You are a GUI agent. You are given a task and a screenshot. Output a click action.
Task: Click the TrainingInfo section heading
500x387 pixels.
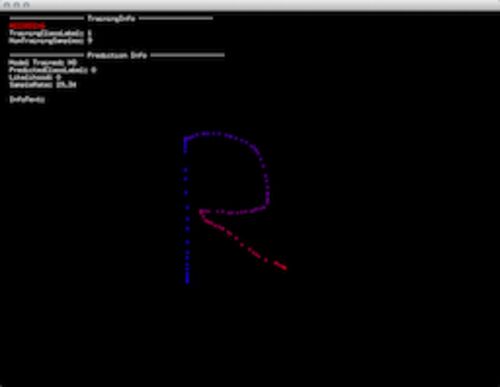point(111,18)
